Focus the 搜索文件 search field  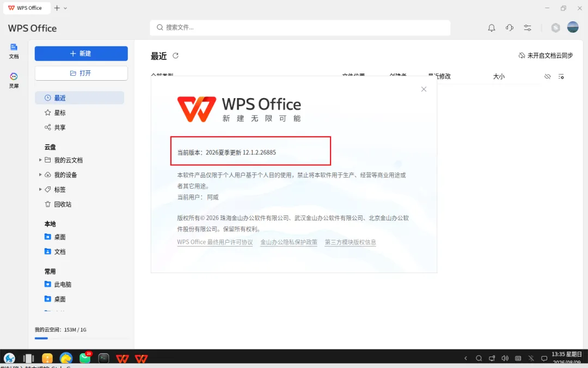(300, 27)
